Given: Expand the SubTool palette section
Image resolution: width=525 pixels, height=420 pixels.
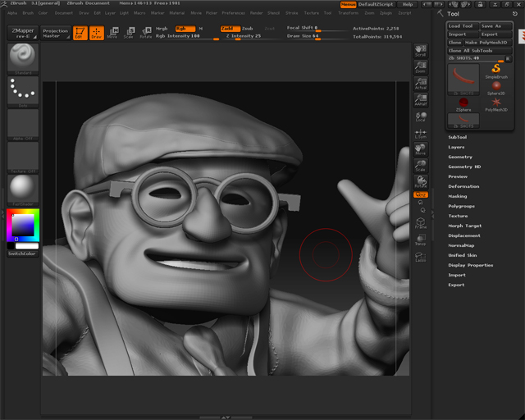Looking at the screenshot, I should pos(458,137).
